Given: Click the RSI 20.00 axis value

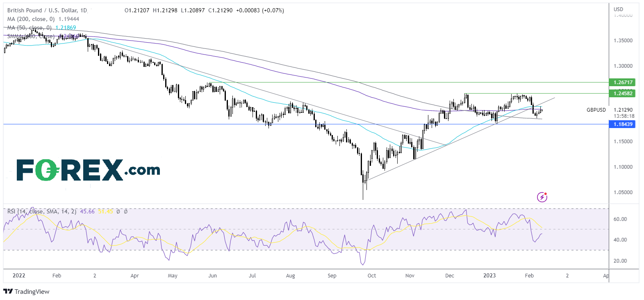Looking at the screenshot, I should pos(620,261).
